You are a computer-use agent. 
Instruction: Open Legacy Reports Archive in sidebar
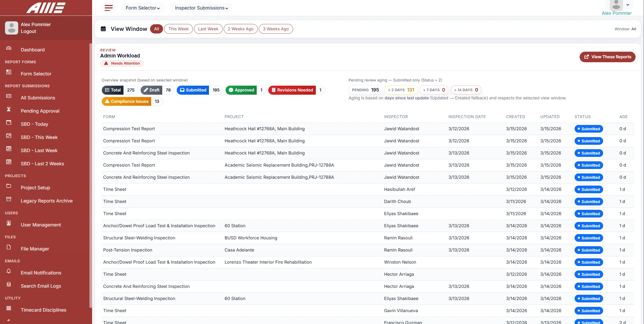click(47, 201)
